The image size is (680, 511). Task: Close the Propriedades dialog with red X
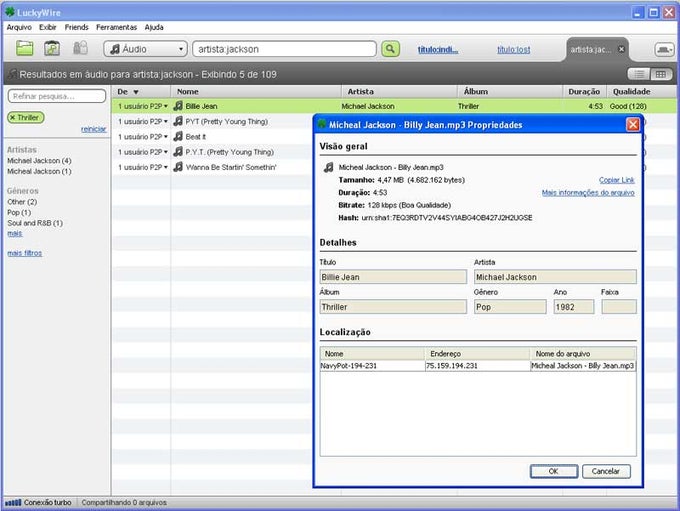coord(633,125)
